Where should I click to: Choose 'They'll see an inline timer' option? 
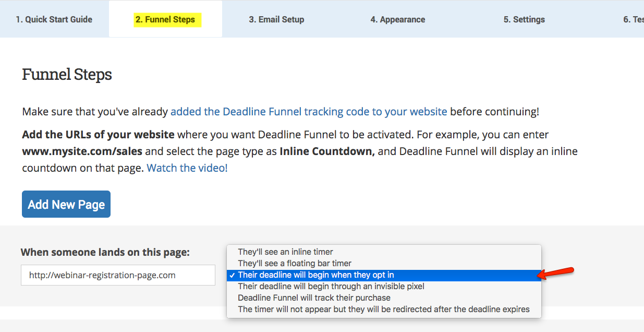(384, 252)
